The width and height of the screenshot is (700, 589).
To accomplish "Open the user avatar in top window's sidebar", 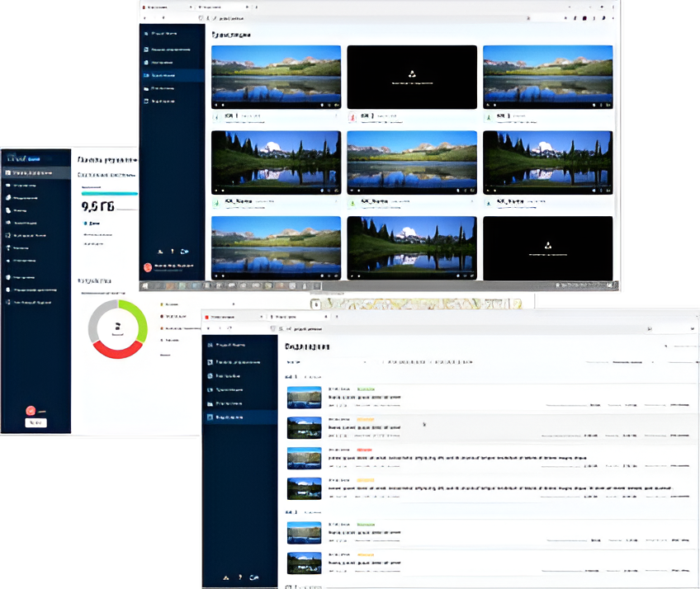I will pos(147,267).
